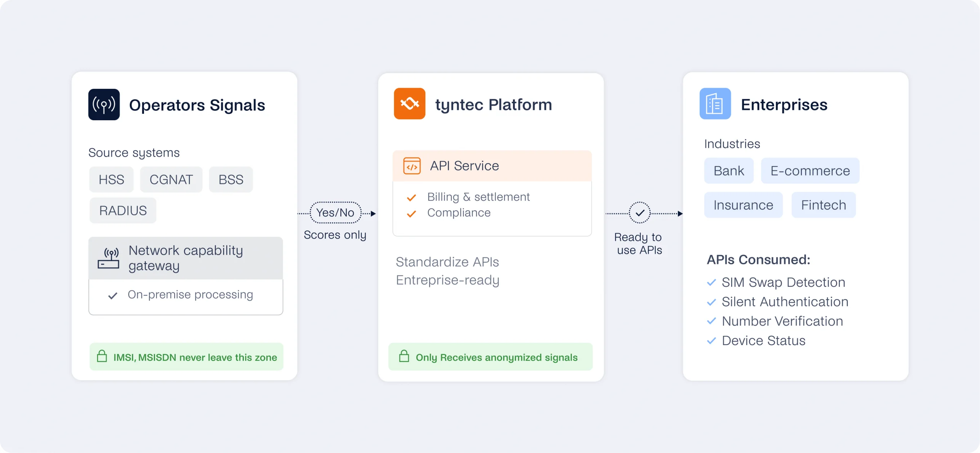The height and width of the screenshot is (453, 980).
Task: Click the Billing & settlement text
Action: point(479,197)
